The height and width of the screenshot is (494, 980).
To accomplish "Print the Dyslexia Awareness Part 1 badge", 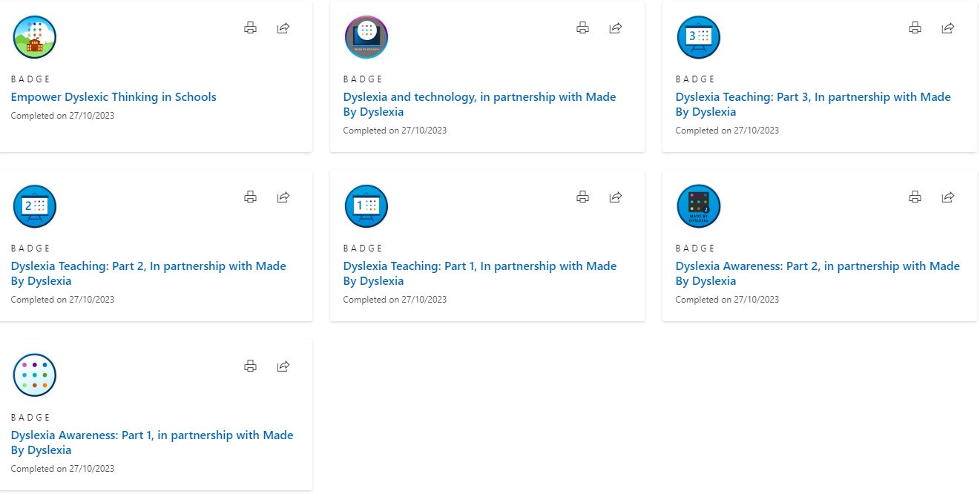I will pos(251,366).
